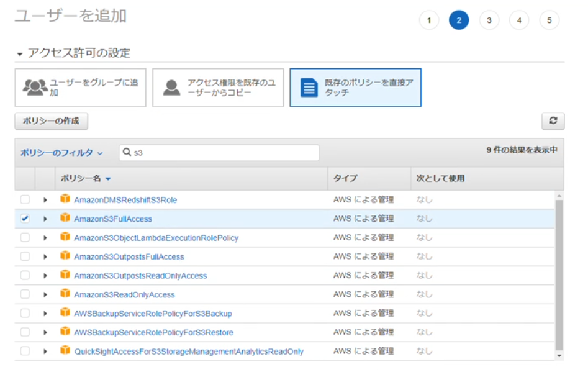The height and width of the screenshot is (372, 588).
Task: Expand the AmazonS3OutpostsReadOnlyAccess row details
Action: pyautogui.click(x=45, y=276)
